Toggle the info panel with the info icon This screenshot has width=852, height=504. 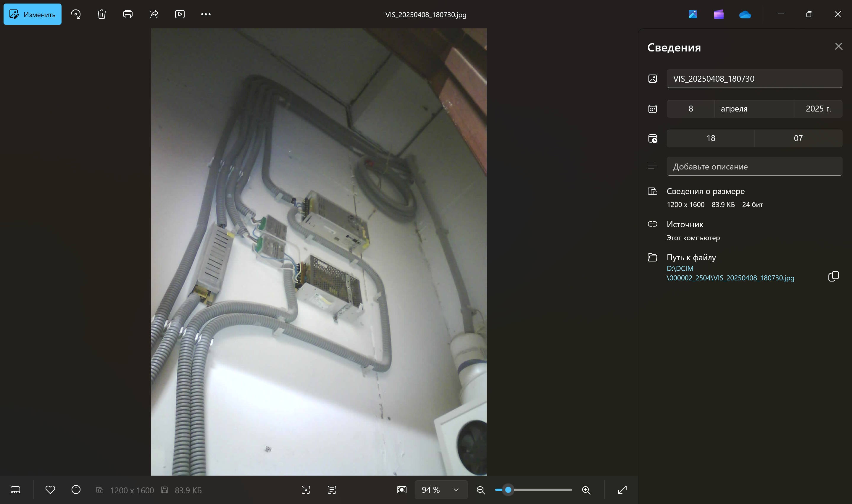pos(76,490)
